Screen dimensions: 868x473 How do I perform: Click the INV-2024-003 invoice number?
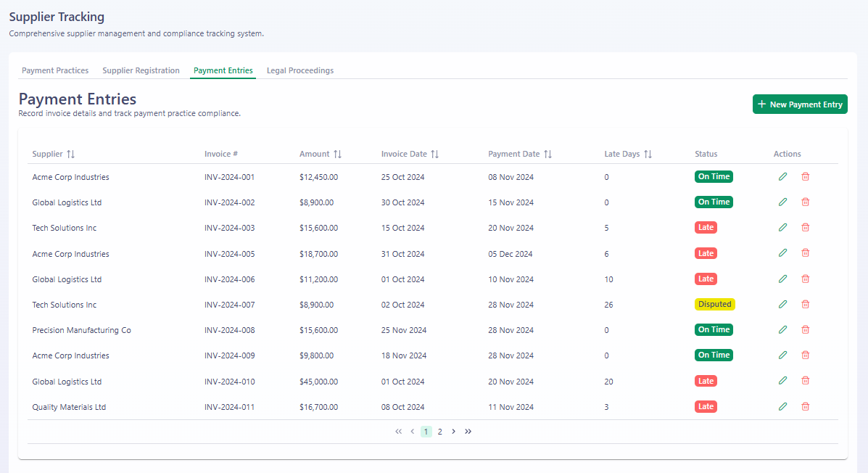tap(229, 228)
